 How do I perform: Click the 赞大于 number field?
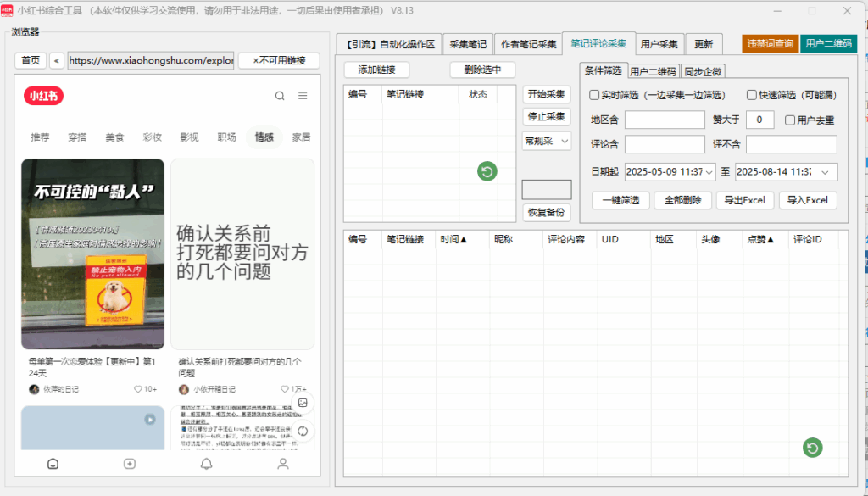coord(760,120)
